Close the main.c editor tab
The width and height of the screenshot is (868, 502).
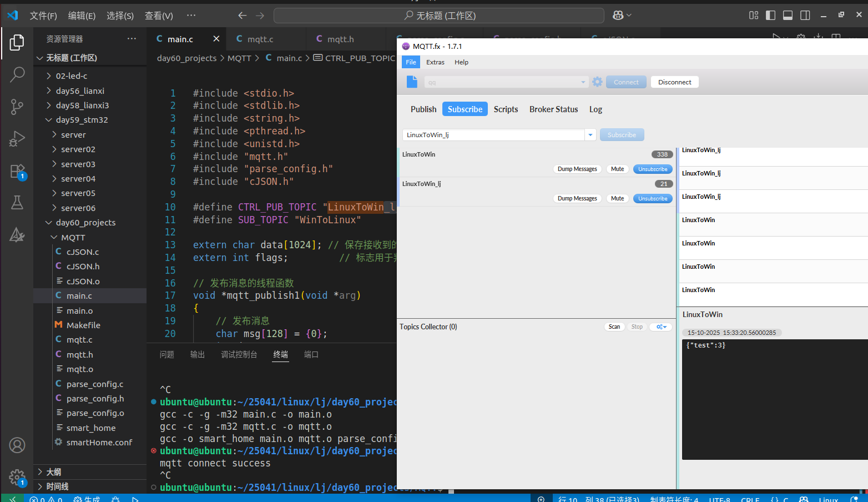[216, 39]
